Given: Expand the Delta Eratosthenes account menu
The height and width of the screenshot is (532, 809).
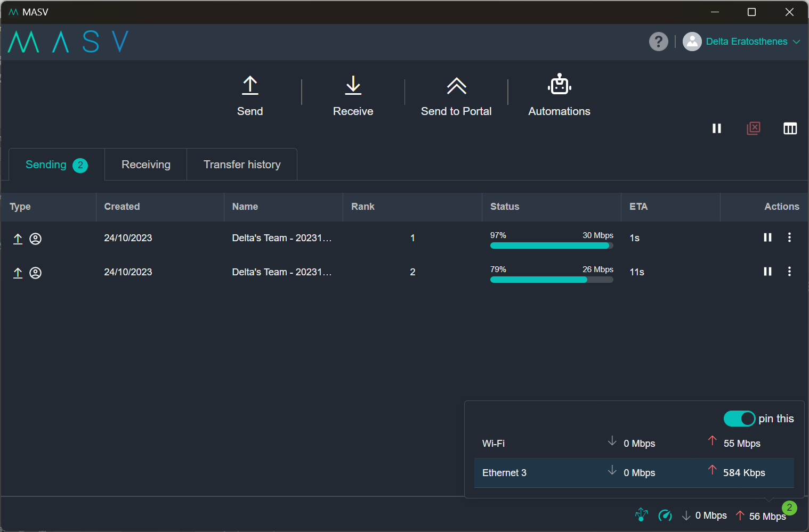Looking at the screenshot, I should click(x=746, y=42).
